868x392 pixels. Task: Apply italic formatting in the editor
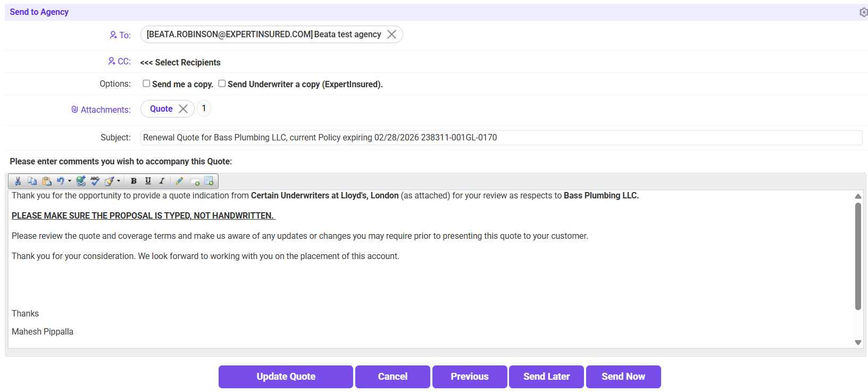pos(162,181)
